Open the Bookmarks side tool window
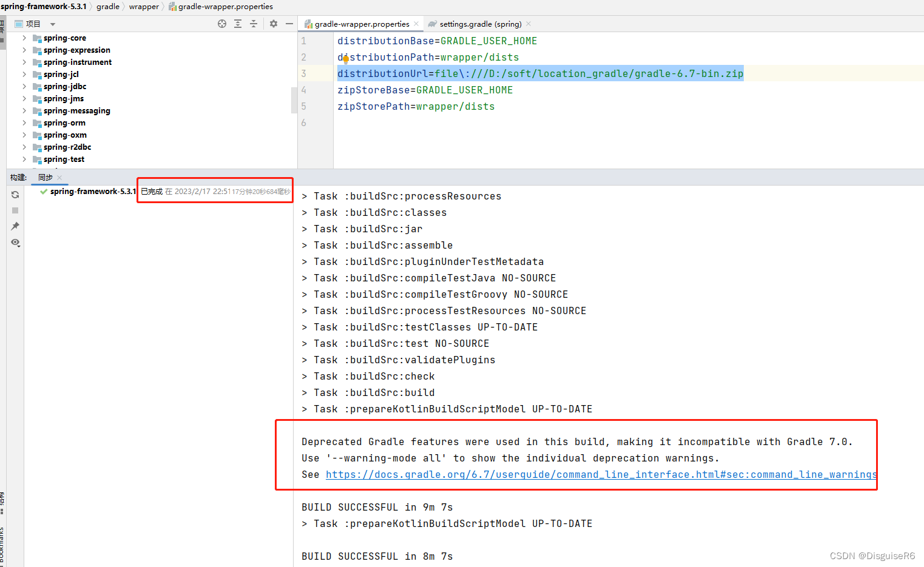 (x=2, y=546)
